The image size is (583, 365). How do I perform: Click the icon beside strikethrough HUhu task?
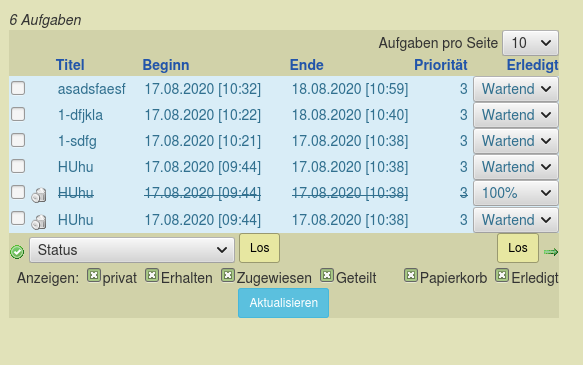[39, 195]
